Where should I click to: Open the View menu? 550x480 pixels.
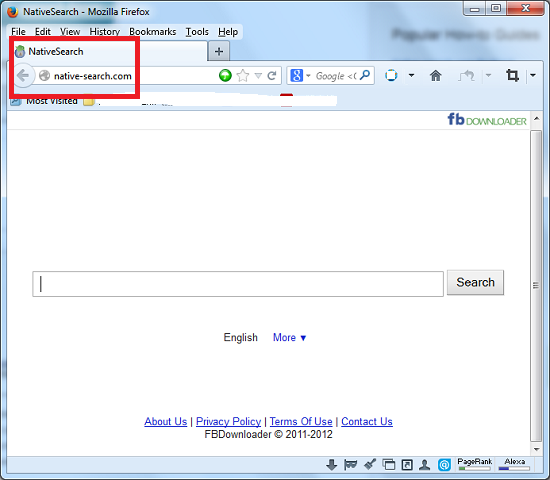tap(70, 32)
